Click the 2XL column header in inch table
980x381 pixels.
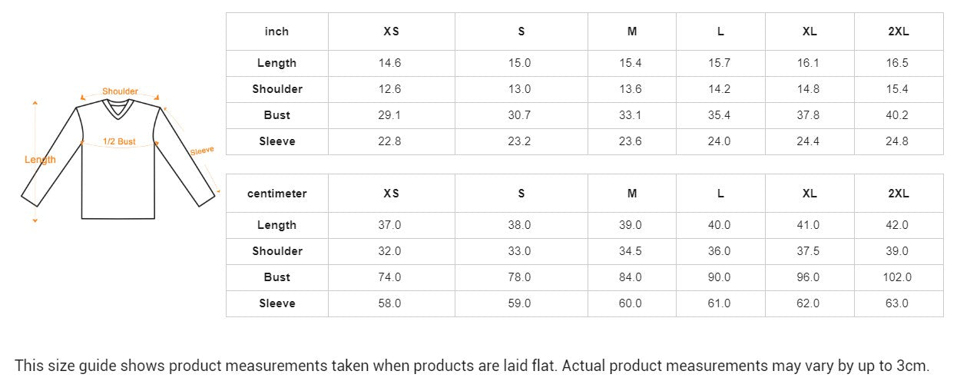[x=898, y=31]
